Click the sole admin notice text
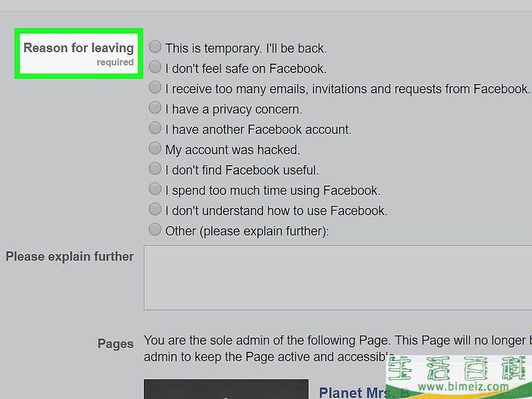Viewport: 532px width, 399px height. point(338,349)
